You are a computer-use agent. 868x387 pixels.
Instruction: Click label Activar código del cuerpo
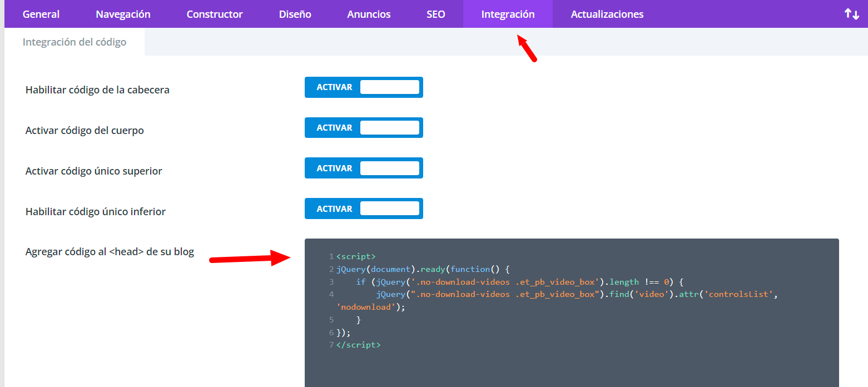[85, 131]
